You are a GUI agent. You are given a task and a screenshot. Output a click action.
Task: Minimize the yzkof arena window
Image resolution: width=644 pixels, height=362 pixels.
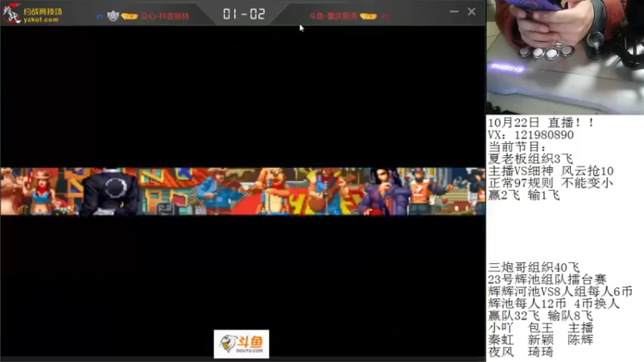pyautogui.click(x=454, y=11)
